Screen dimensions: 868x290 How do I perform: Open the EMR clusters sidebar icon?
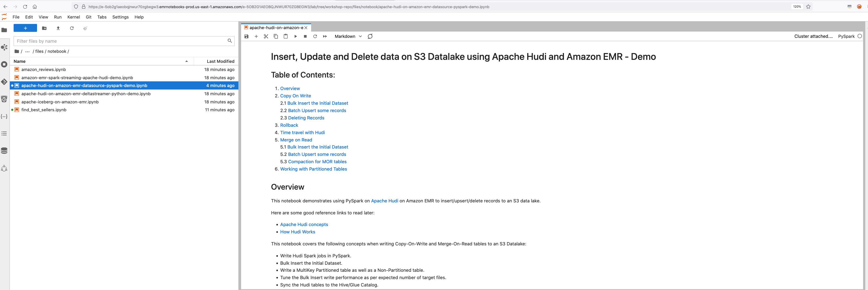coord(4,47)
